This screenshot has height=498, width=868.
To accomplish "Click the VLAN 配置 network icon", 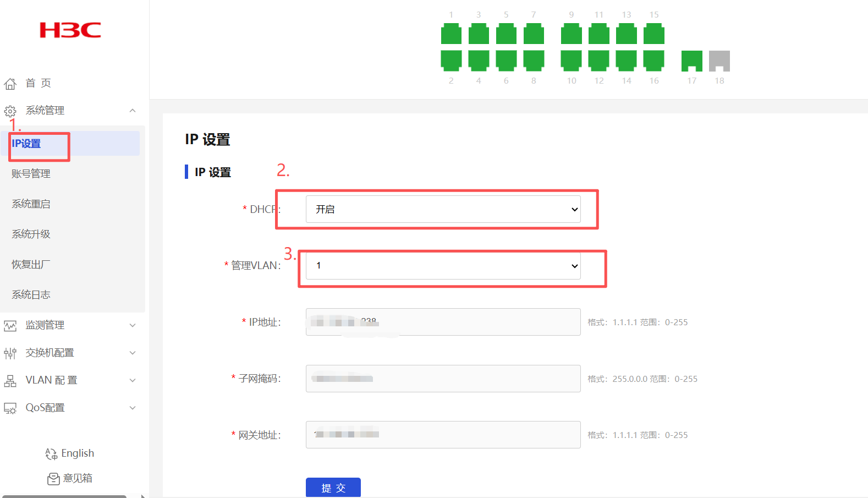I will (x=10, y=381).
